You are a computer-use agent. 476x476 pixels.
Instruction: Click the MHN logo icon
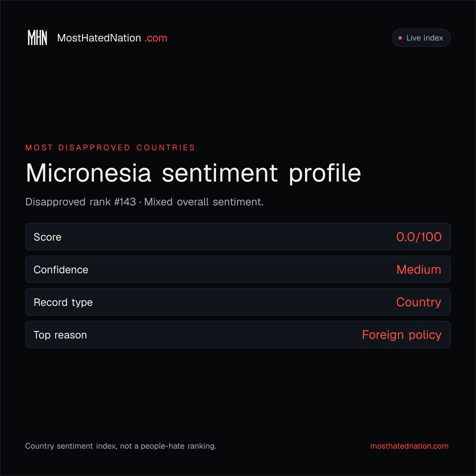click(37, 37)
